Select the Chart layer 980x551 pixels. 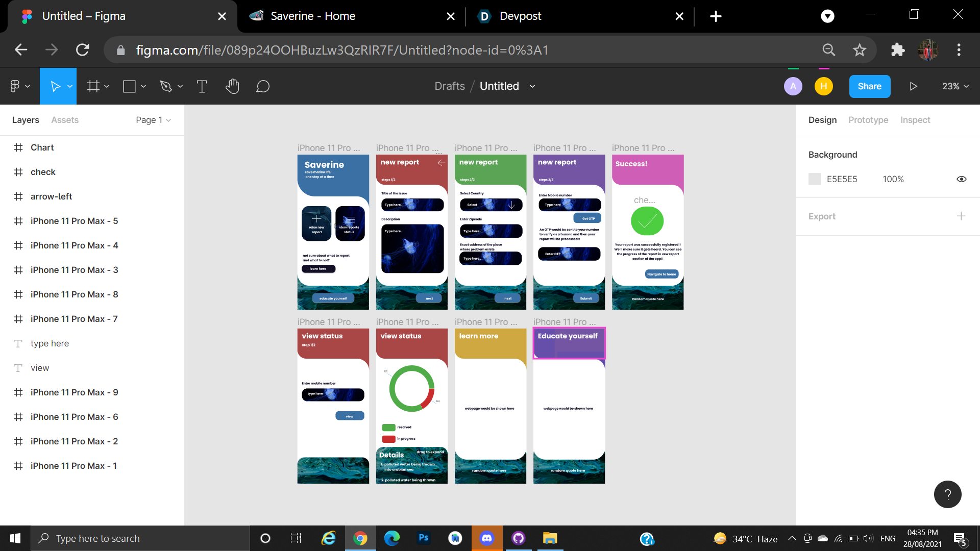pyautogui.click(x=42, y=147)
